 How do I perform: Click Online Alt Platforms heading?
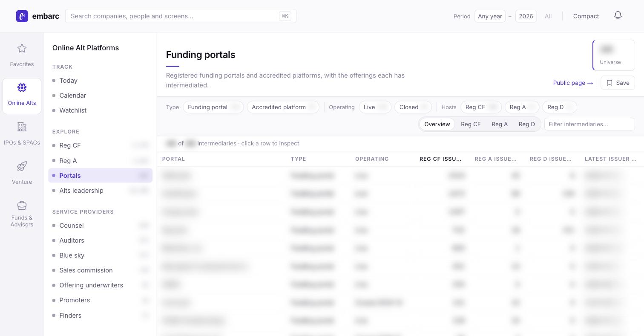[x=86, y=48]
